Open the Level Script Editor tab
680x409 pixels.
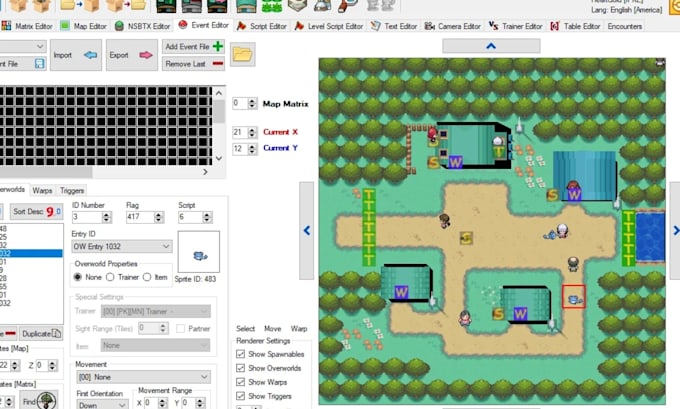[329, 26]
